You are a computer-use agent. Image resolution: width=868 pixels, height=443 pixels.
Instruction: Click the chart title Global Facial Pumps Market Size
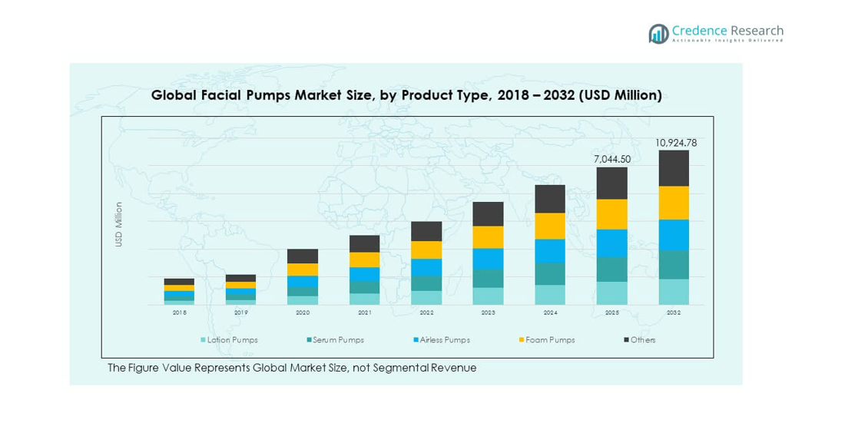pyautogui.click(x=406, y=95)
